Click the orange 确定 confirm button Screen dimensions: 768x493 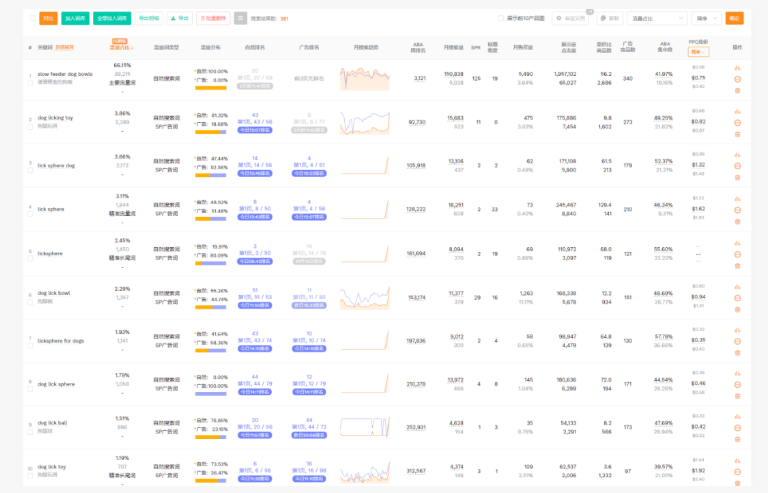pyautogui.click(x=734, y=18)
